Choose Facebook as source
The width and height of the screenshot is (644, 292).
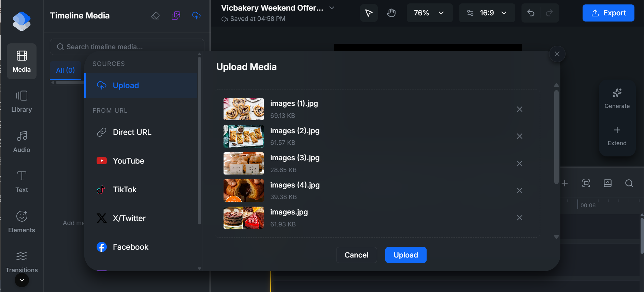click(141, 247)
